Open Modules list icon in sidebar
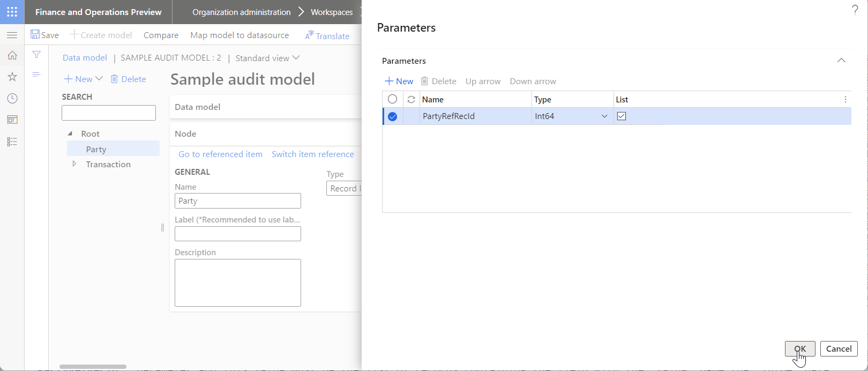Viewport: 868px width, 371px height. 12,142
